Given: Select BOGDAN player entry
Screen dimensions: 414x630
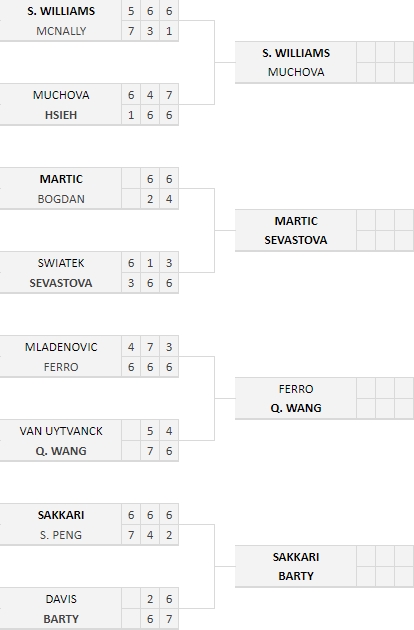Looking at the screenshot, I should [61, 199].
